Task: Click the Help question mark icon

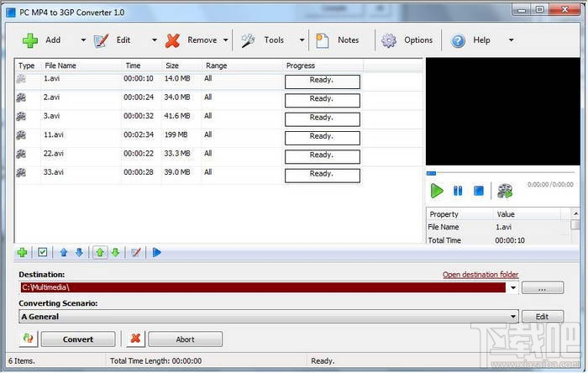Action: pyautogui.click(x=458, y=40)
